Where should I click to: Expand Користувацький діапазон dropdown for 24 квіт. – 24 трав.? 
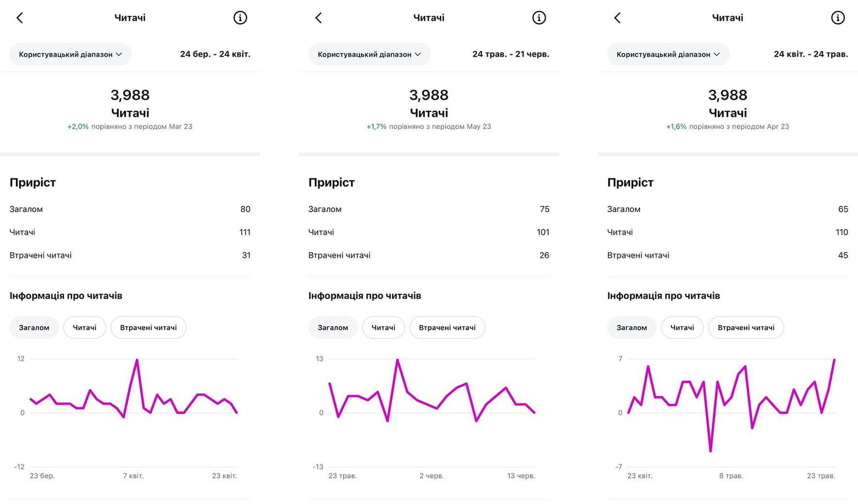coord(668,54)
